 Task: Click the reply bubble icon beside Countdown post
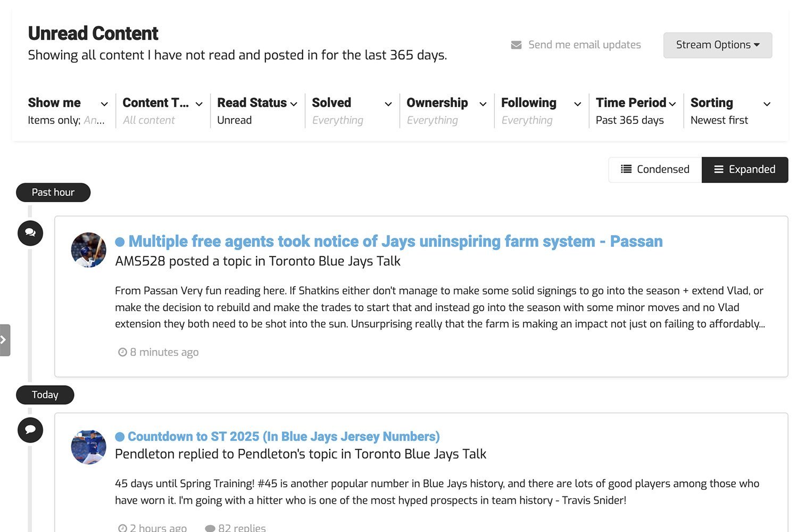(30, 430)
